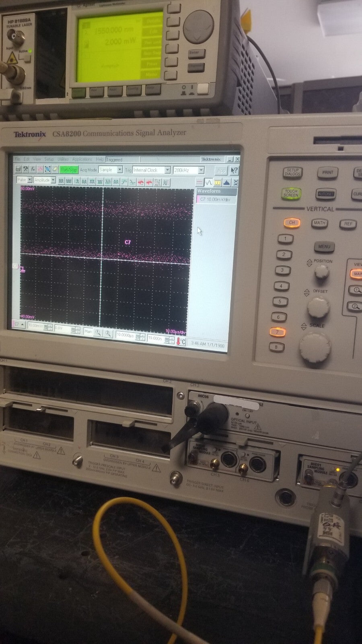Viewport: 362px width, 644px height.
Task: Select the first red measurement icon
Action: (x=140, y=182)
